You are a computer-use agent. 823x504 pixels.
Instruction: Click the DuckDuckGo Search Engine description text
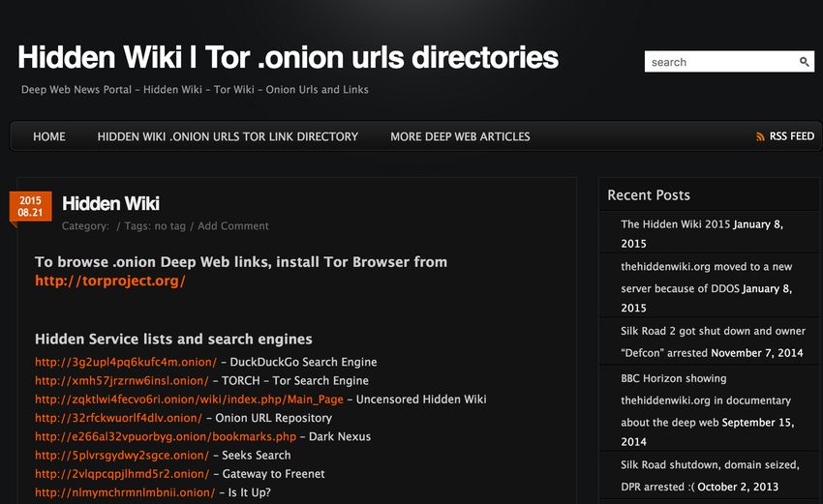pyautogui.click(x=303, y=362)
